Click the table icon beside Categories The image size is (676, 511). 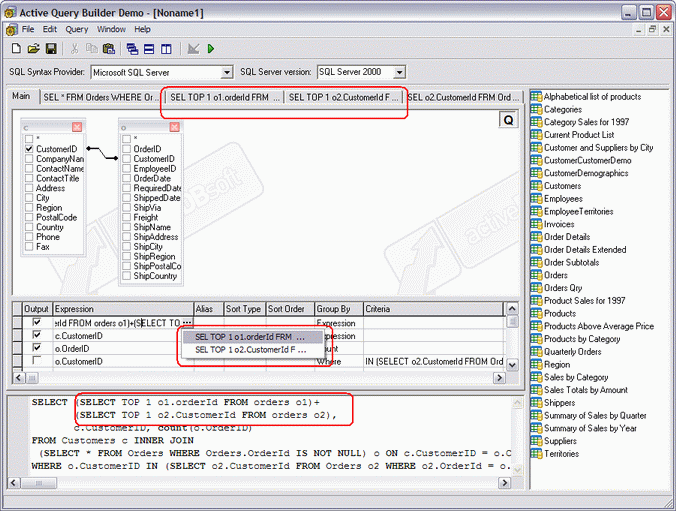pos(536,109)
